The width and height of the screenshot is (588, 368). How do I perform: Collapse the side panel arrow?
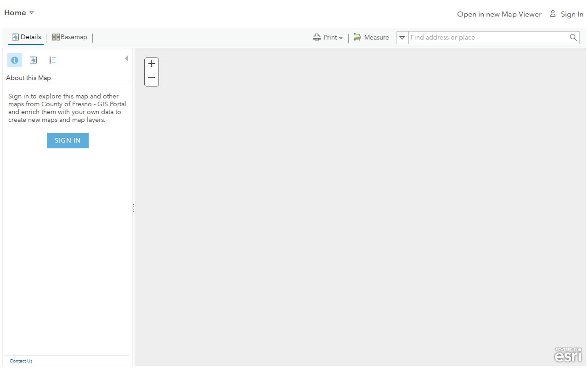tap(126, 58)
